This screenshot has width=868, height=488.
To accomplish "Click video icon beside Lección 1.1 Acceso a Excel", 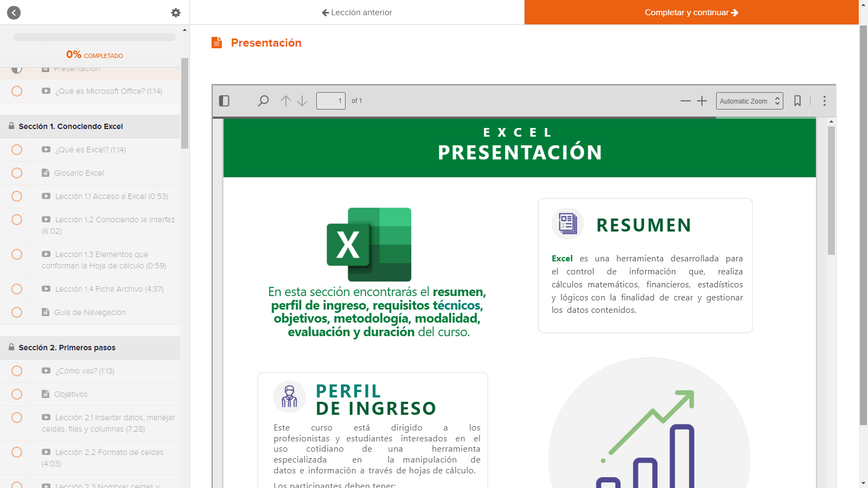I will point(46,196).
